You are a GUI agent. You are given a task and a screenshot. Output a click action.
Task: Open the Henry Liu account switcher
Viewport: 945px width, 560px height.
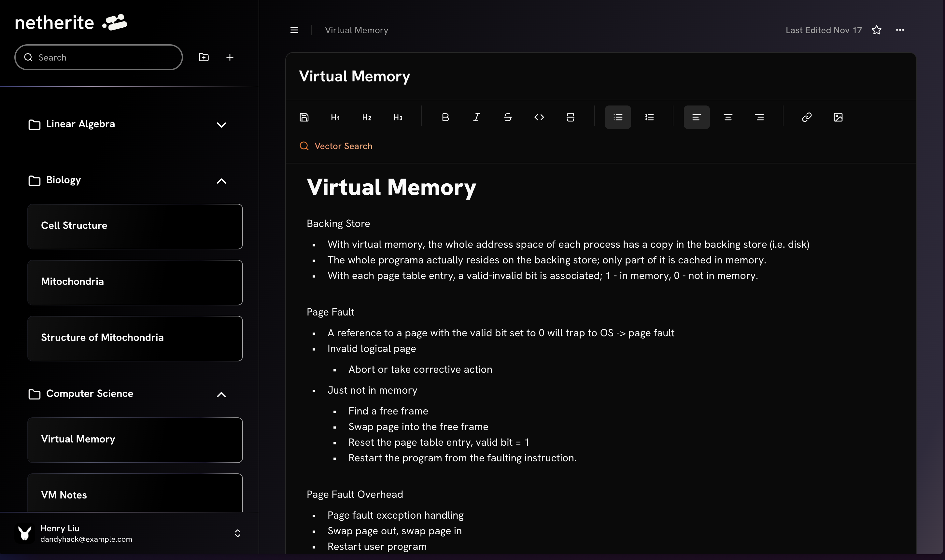pos(237,533)
